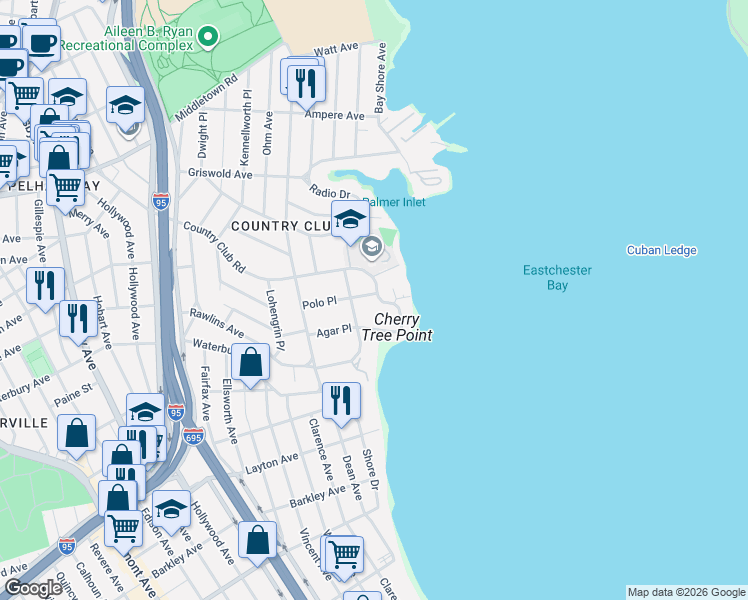Click the gray school circle icon below Palmer Inlet

[x=372, y=247]
